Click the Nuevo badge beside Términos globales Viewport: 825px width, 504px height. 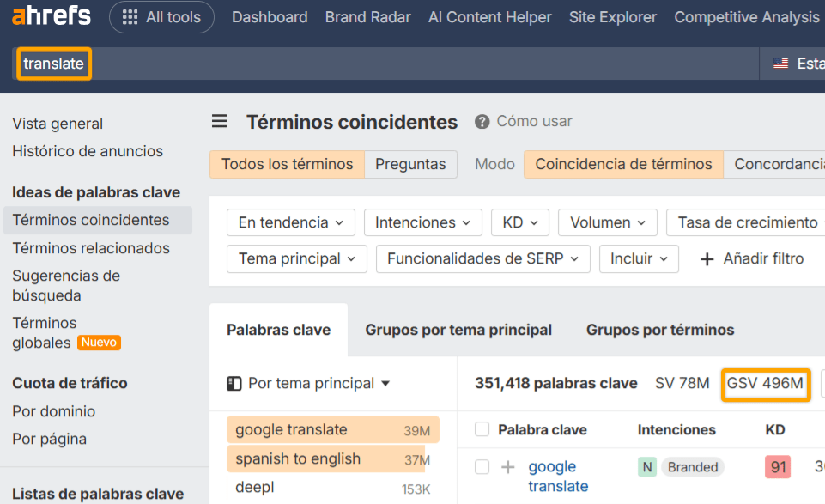pos(100,342)
